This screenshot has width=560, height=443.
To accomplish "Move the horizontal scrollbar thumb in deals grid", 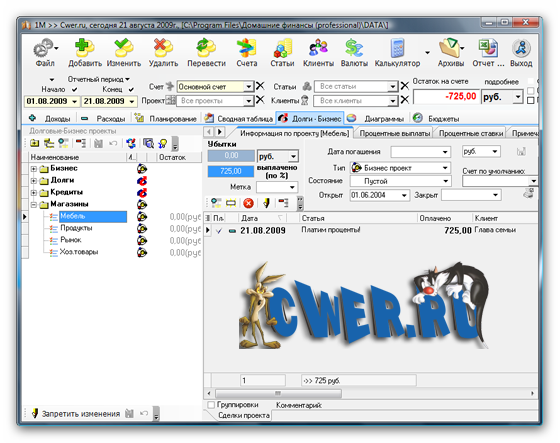I will pyautogui.click(x=278, y=393).
